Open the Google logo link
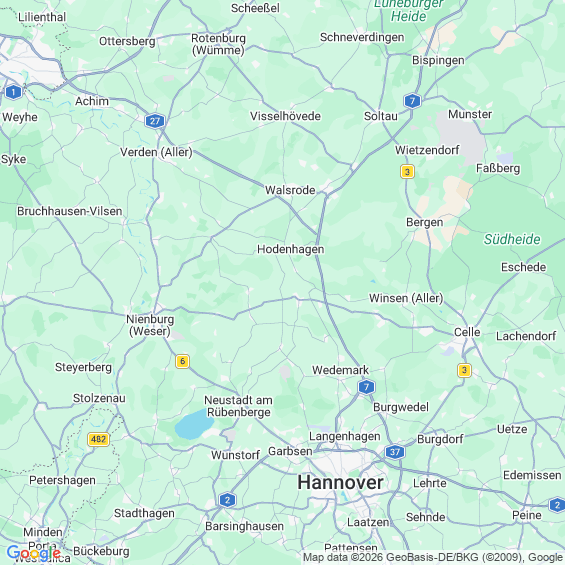The height and width of the screenshot is (565, 565). 34,552
